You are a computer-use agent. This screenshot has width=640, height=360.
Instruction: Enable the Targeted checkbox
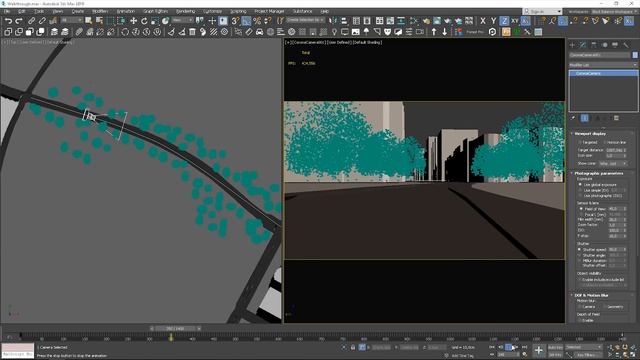(x=580, y=142)
